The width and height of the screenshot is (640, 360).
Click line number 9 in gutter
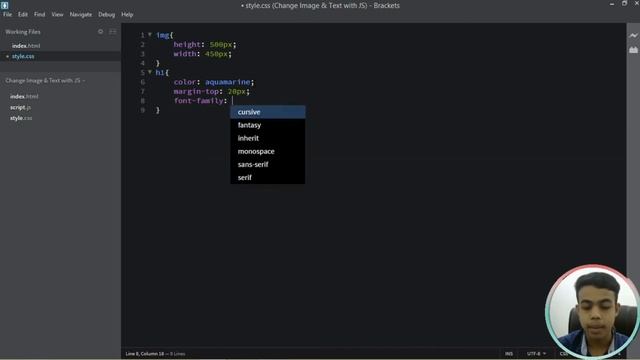(142, 110)
